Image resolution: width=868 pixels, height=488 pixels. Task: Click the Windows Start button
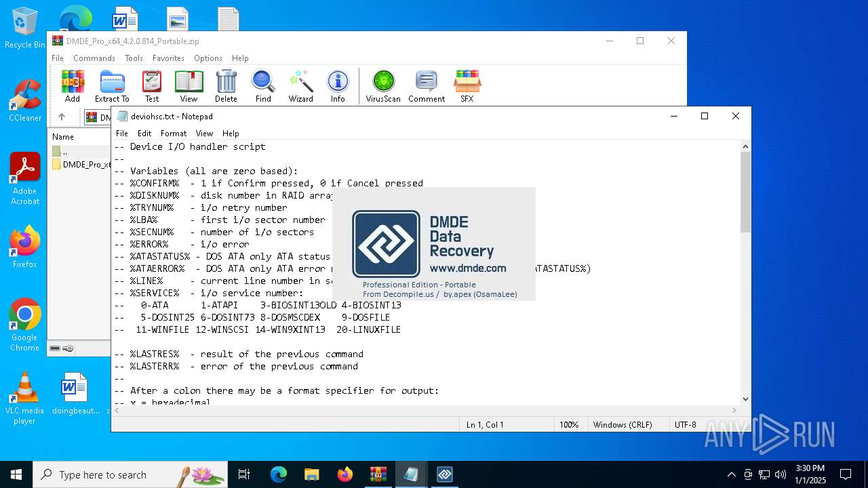(16, 474)
